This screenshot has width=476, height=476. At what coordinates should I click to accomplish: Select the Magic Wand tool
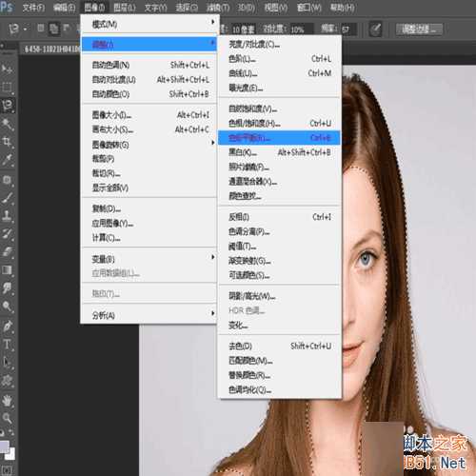coord(7,124)
